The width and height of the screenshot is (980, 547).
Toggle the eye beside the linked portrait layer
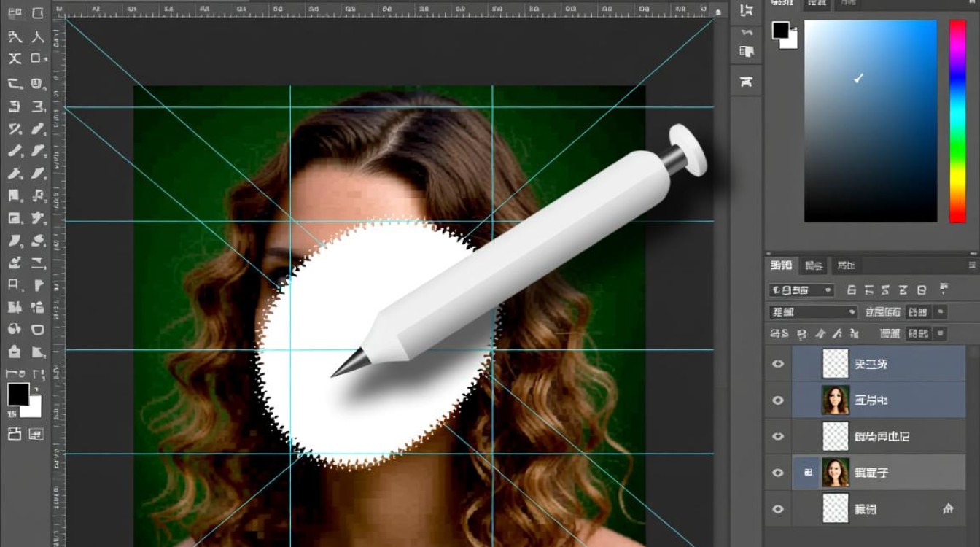click(x=778, y=473)
